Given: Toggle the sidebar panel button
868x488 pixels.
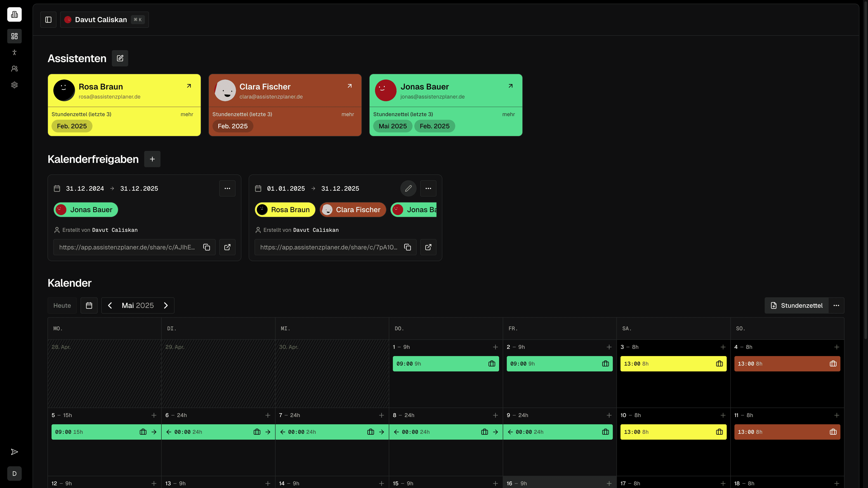Looking at the screenshot, I should pos(48,19).
